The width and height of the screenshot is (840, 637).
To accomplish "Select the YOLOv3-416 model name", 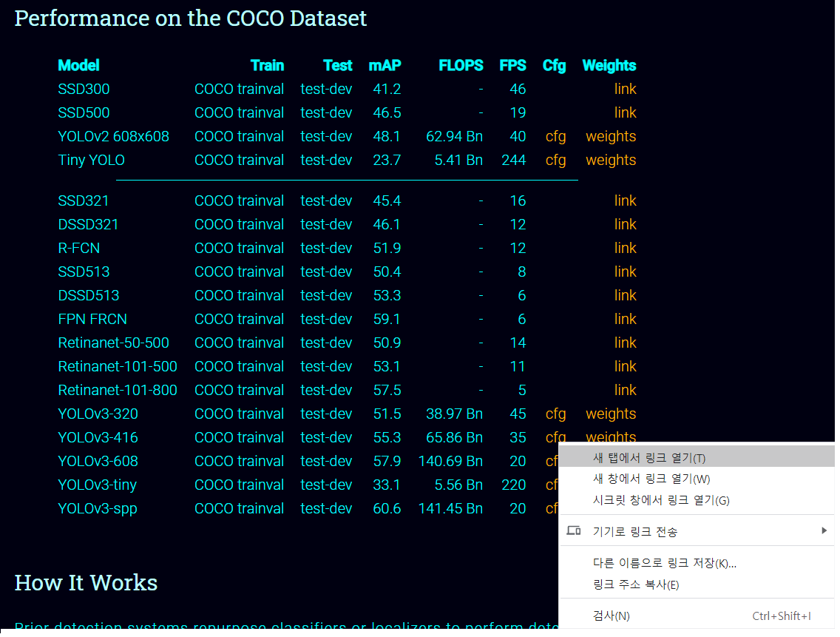I will [98, 437].
